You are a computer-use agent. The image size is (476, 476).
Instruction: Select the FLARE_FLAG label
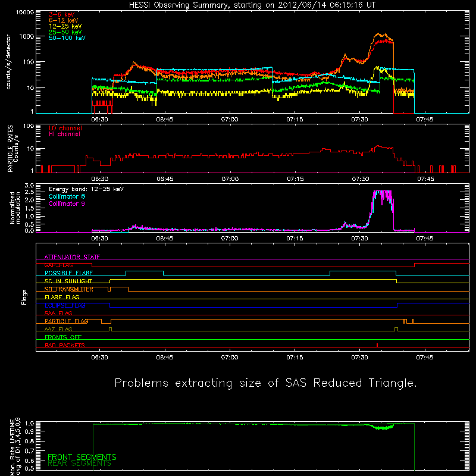click(62, 297)
